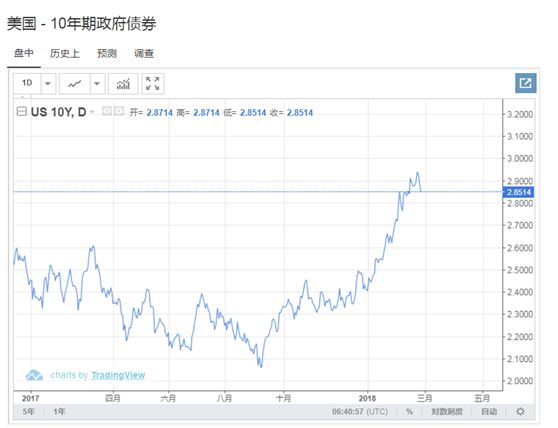Select the line chart style icon

point(75,84)
